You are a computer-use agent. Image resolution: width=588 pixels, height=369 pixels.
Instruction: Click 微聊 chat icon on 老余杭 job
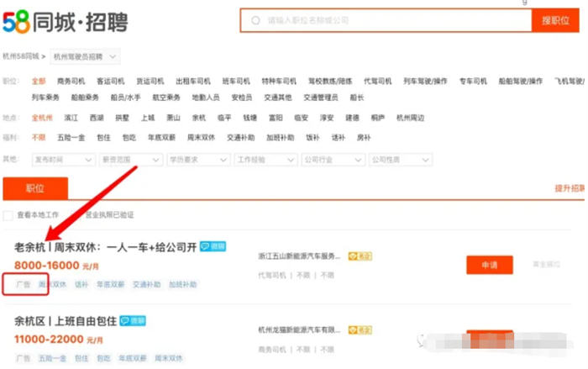[x=213, y=247]
